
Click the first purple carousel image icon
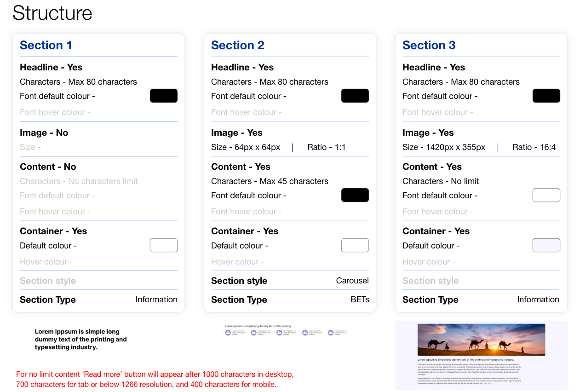click(228, 333)
